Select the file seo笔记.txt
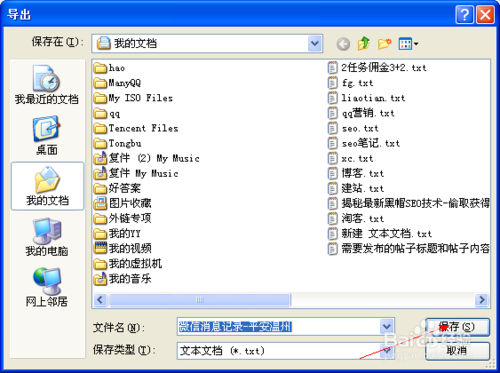 pyautogui.click(x=364, y=143)
